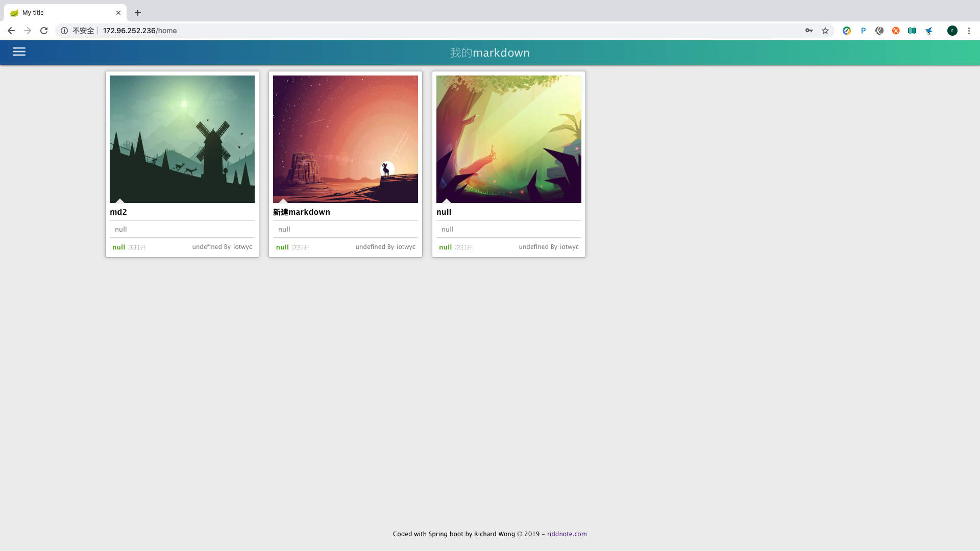Viewport: 980px width, 551px height.
Task: Open the circular green-blue extension icon
Action: (847, 31)
